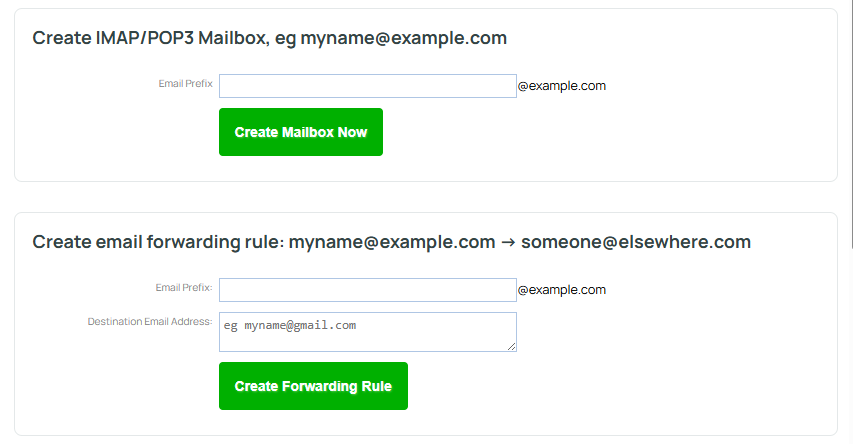The height and width of the screenshot is (444, 853).
Task: Click the Email Prefix label in mailbox section
Action: click(x=185, y=84)
